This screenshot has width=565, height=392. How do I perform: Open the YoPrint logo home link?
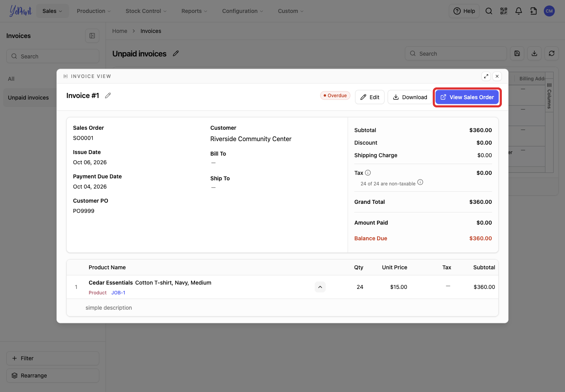(x=21, y=11)
